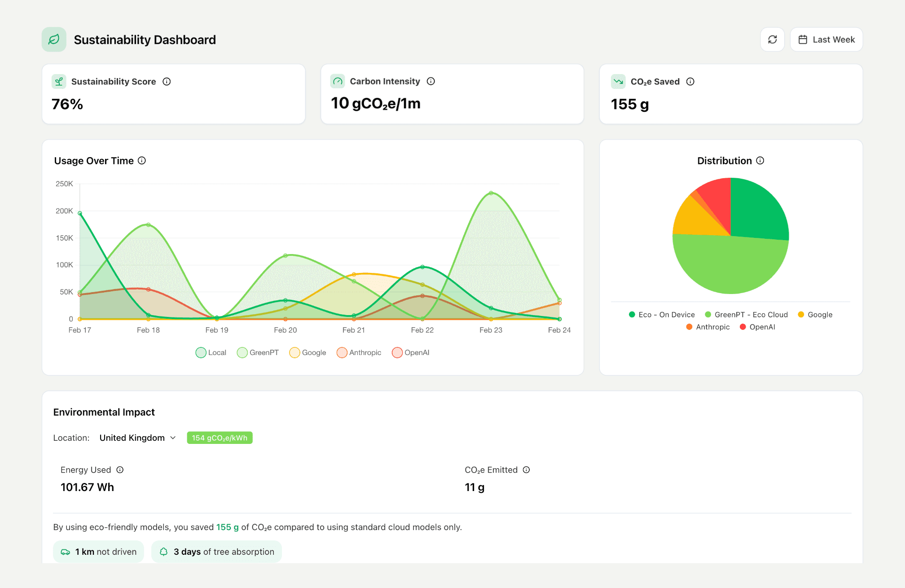Click the info icon beside Energy Used
905x588 pixels.
[120, 470]
